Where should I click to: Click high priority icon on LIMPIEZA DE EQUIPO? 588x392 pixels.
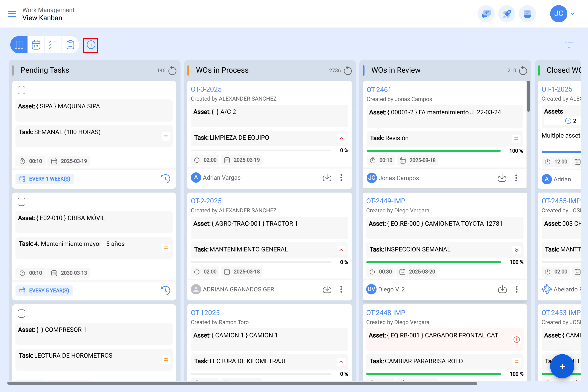[341, 138]
